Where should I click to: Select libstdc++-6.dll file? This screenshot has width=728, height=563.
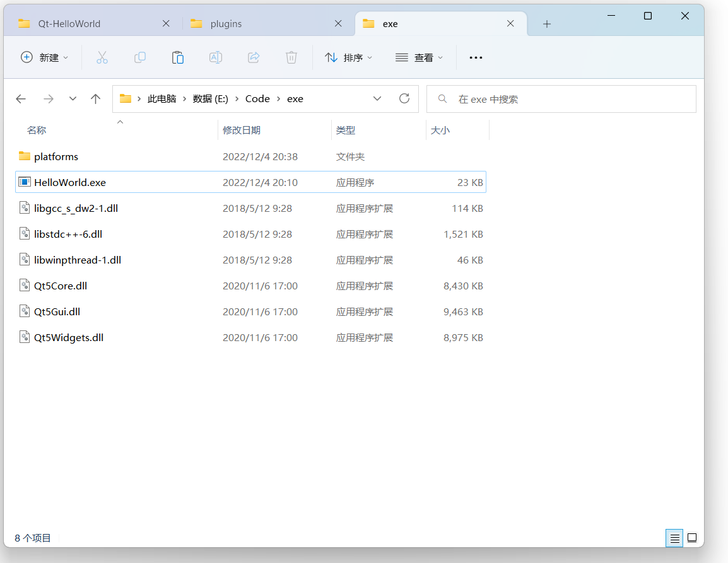pos(68,235)
